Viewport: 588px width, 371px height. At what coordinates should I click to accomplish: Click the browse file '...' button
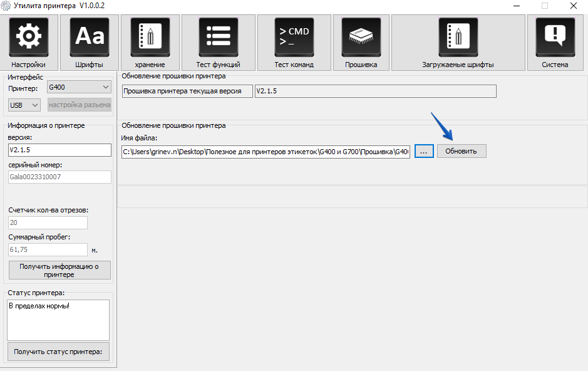click(x=423, y=151)
